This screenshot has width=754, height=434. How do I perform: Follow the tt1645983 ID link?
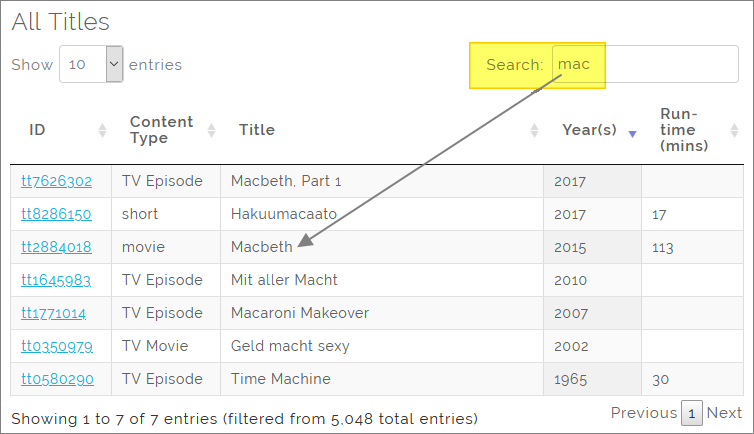pyautogui.click(x=56, y=280)
